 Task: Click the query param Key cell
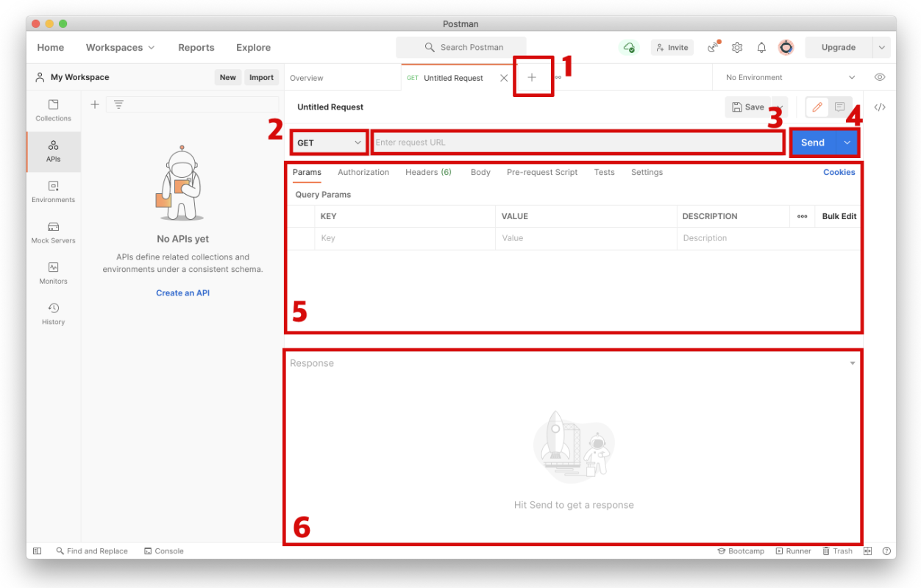point(405,238)
